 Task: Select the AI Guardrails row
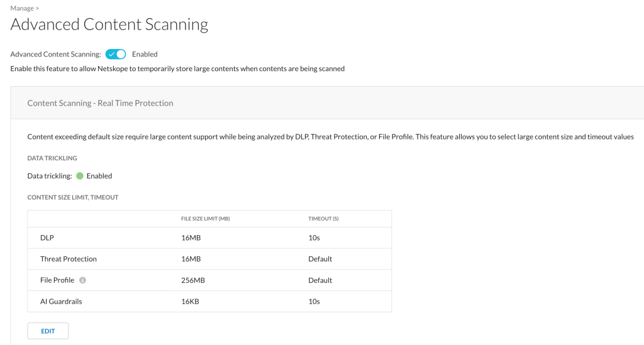coord(209,302)
